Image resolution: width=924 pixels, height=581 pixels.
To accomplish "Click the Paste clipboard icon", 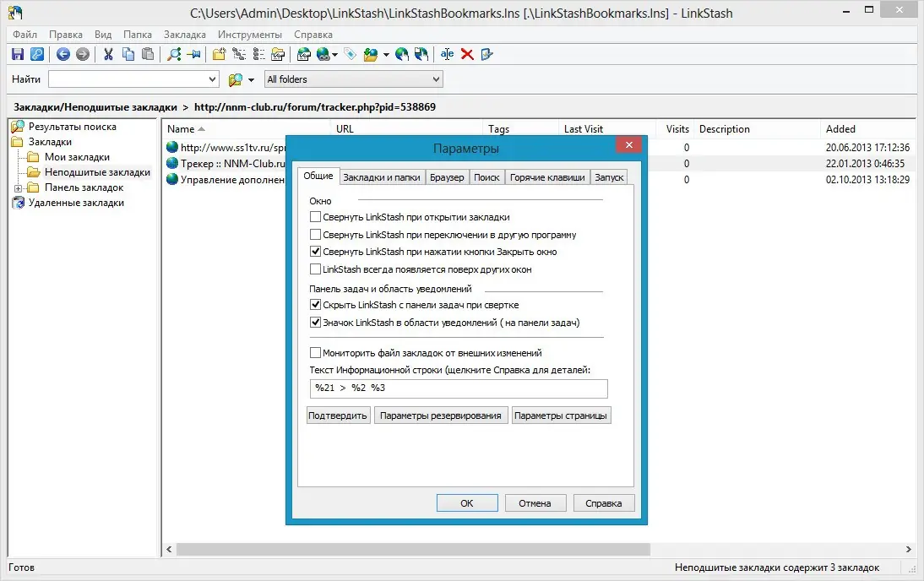I will [148, 54].
